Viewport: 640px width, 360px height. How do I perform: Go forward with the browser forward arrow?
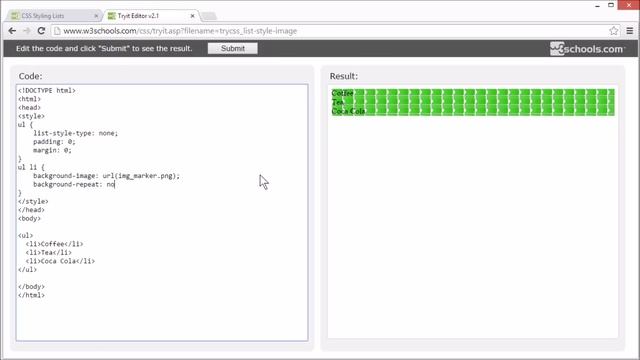coord(27,31)
